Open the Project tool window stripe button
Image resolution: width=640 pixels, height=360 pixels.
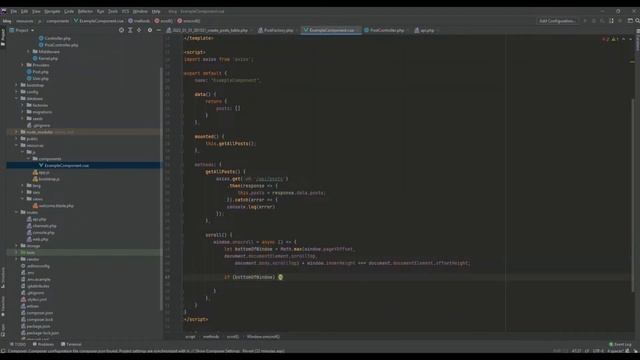pyautogui.click(x=3, y=37)
